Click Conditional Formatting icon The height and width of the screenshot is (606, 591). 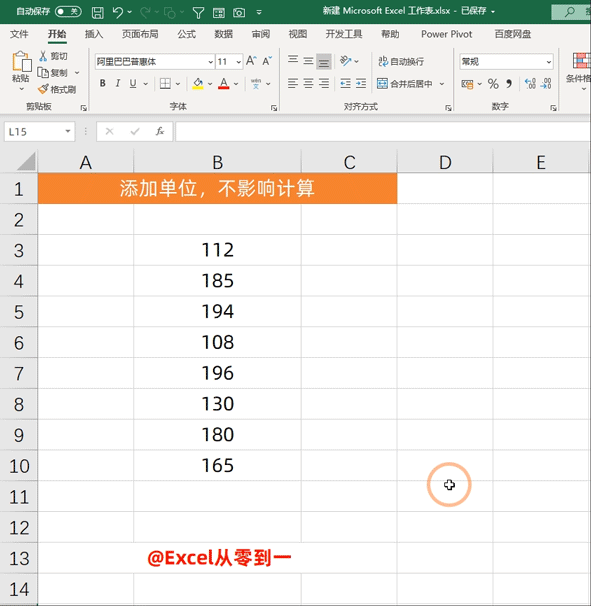pyautogui.click(x=581, y=61)
